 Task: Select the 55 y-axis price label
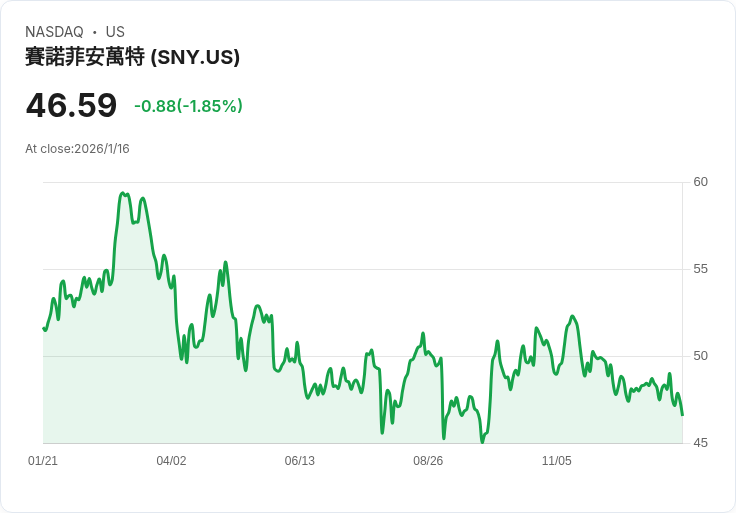tap(700, 269)
